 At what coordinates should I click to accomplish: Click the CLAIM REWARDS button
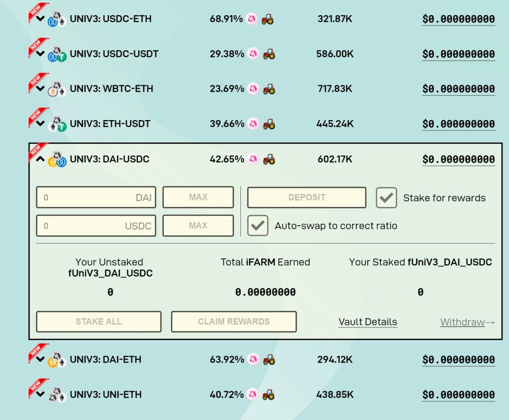[x=234, y=321]
